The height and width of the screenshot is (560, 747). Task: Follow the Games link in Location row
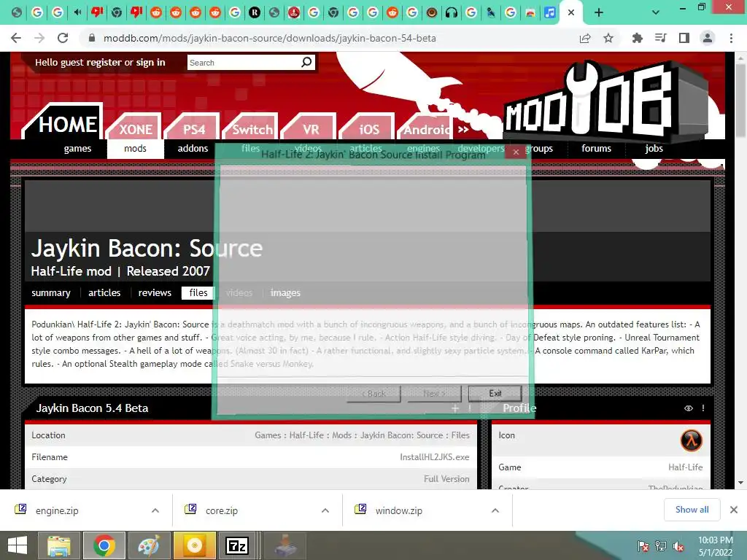click(x=268, y=435)
